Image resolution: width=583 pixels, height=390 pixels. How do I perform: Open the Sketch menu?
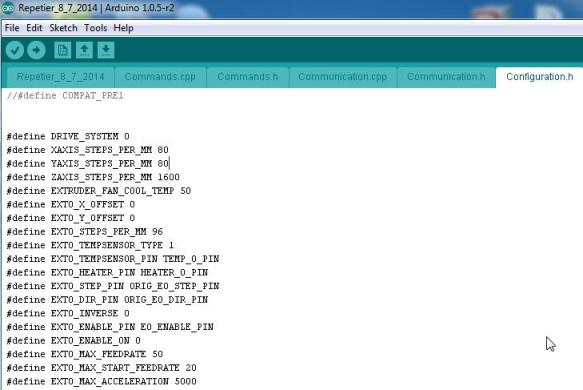[64, 28]
